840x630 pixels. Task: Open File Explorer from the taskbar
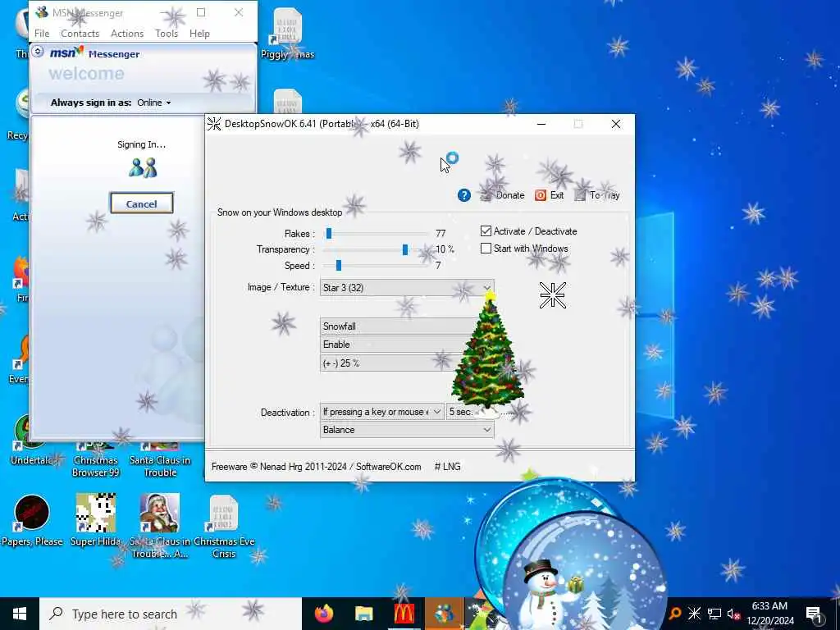point(363,614)
